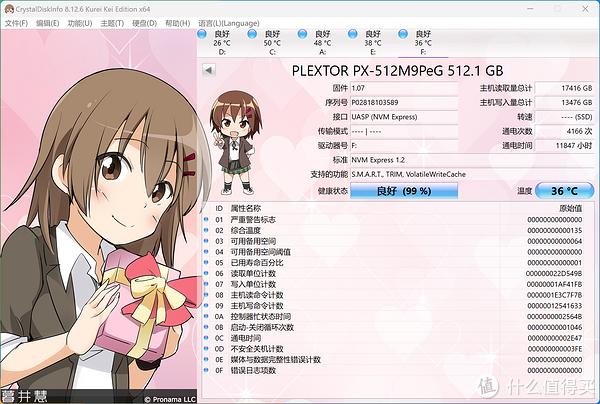Viewport: 600px width, 404px height.
Task: Click the drive letter field showing F:
Action: (x=404, y=146)
